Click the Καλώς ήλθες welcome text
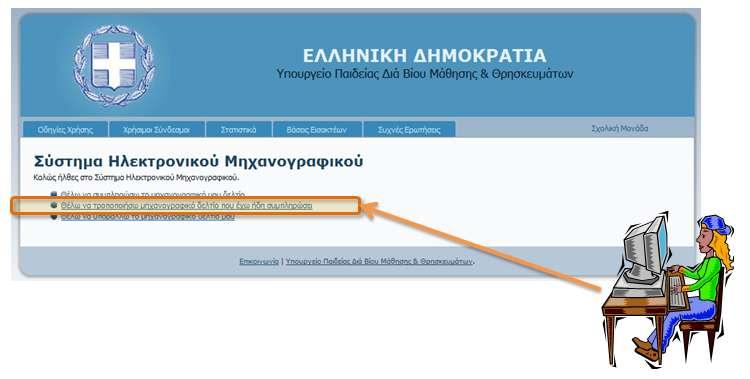The image size is (750, 379). (136, 178)
